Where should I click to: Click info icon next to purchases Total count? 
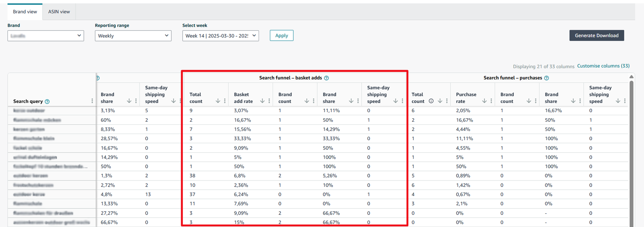pyautogui.click(x=431, y=101)
